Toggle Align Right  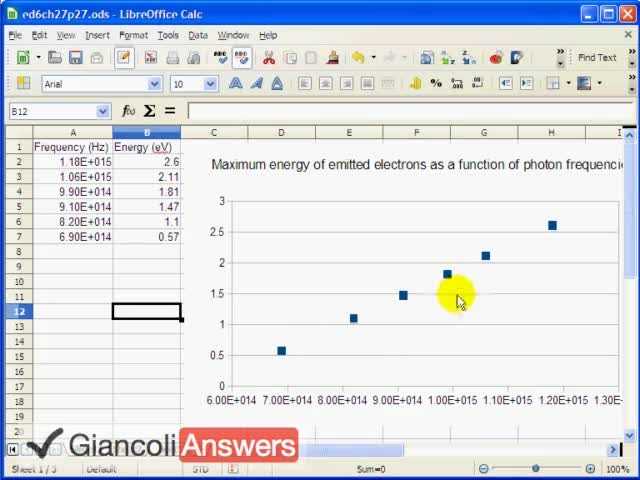click(x=347, y=84)
